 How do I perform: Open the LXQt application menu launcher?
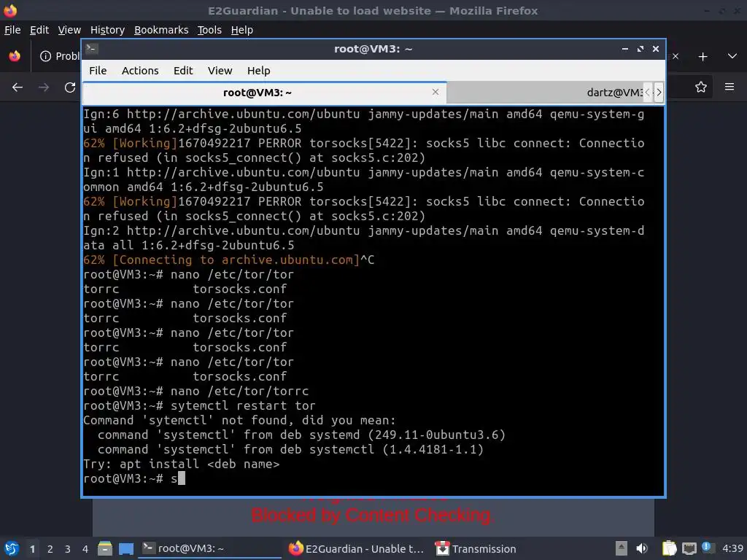pos(11,548)
